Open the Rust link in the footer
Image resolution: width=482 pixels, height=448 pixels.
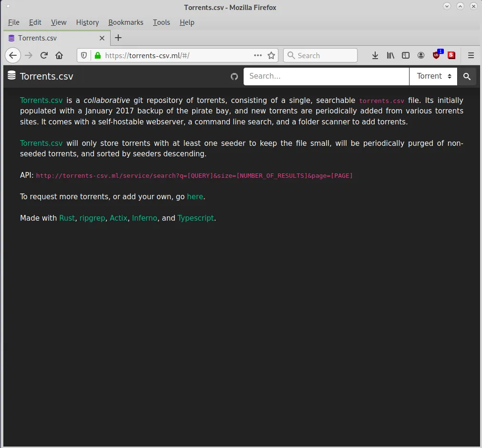67,218
